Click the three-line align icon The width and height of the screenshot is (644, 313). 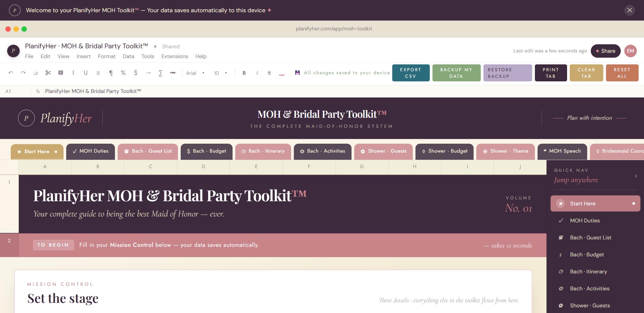click(98, 73)
